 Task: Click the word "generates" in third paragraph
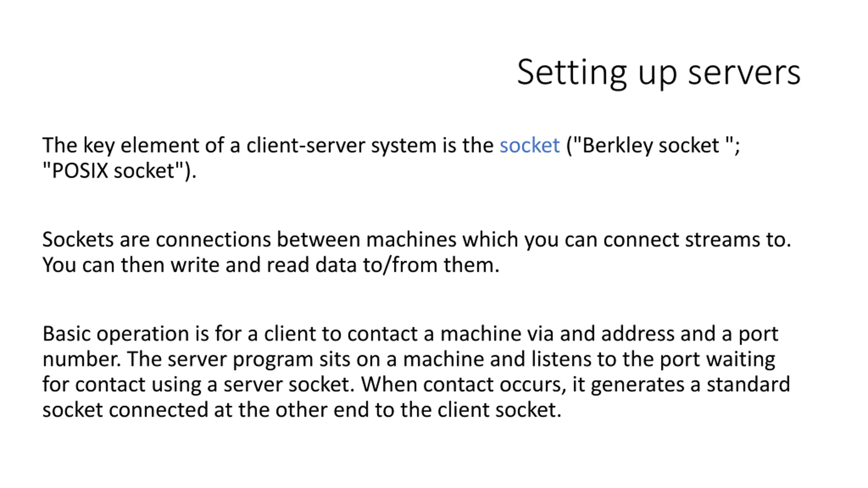(x=637, y=385)
